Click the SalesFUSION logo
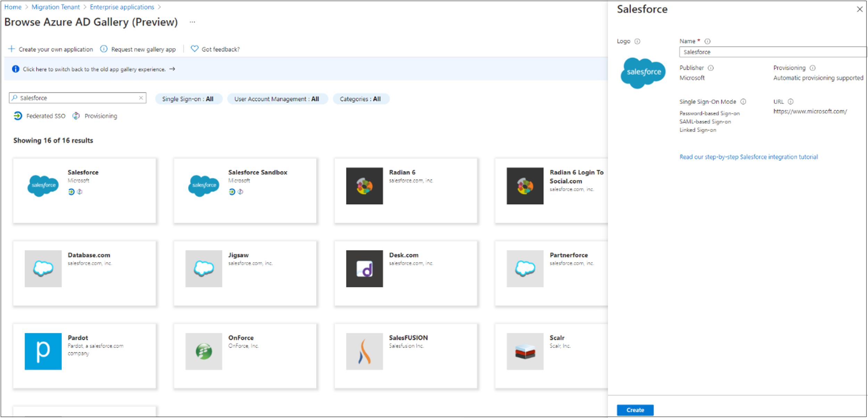 pyautogui.click(x=364, y=351)
